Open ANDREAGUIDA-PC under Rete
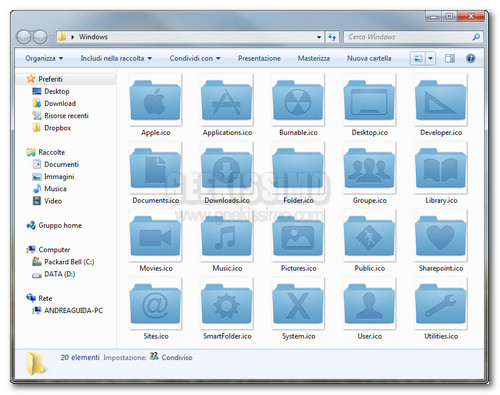500x395 pixels. pos(73,311)
